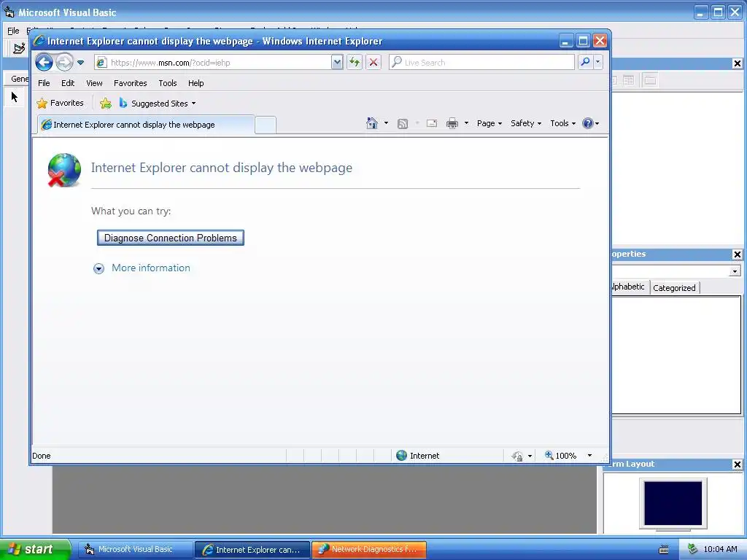Click the More information link text
Image resolution: width=747 pixels, height=560 pixels.
coord(151,268)
